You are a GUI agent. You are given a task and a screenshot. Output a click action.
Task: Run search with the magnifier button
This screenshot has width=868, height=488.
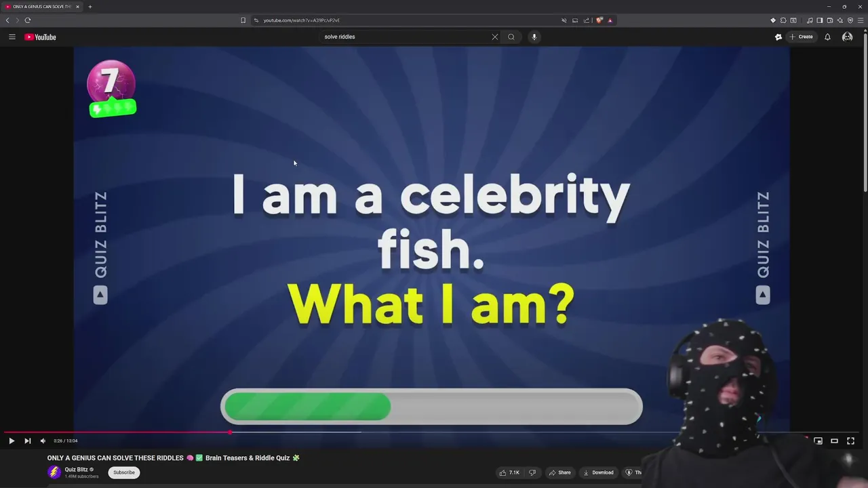[x=511, y=37]
